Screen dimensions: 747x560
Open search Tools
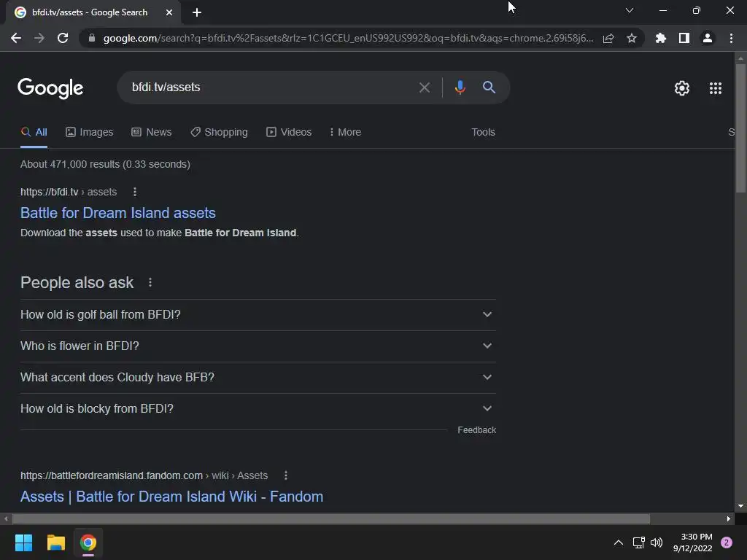[x=483, y=132]
